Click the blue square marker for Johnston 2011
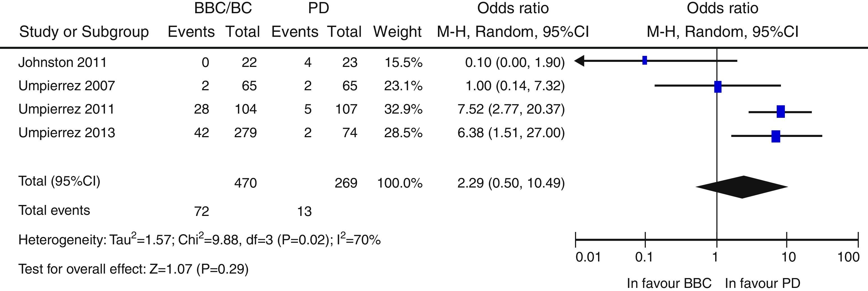Viewport: 868px width, 291px height. 645,61
